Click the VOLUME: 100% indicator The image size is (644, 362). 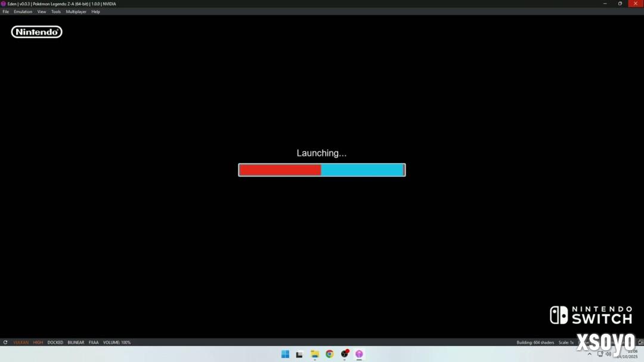(117, 342)
